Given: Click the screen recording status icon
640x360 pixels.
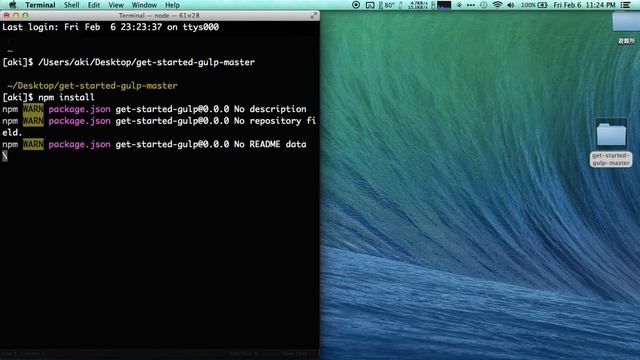Looking at the screenshot, I should (356, 5).
